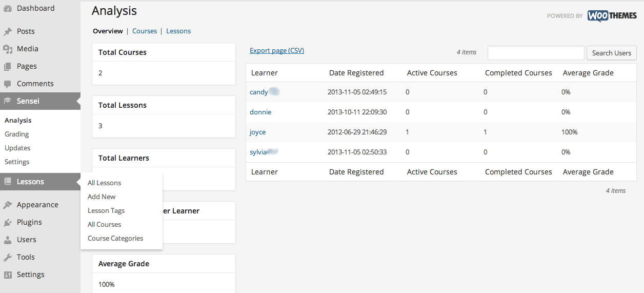Click the Export page (CSV) link
The width and height of the screenshot is (644, 293).
tap(277, 50)
